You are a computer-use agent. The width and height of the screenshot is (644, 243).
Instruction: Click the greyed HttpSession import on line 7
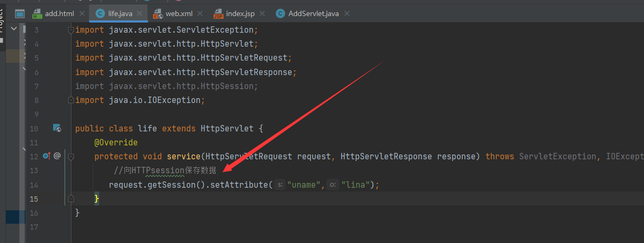(x=167, y=86)
